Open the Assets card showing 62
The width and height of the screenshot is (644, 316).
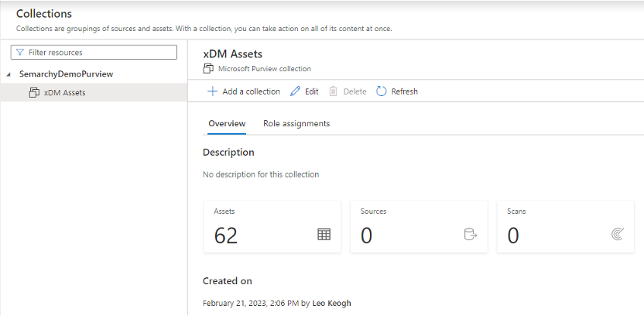[272, 226]
